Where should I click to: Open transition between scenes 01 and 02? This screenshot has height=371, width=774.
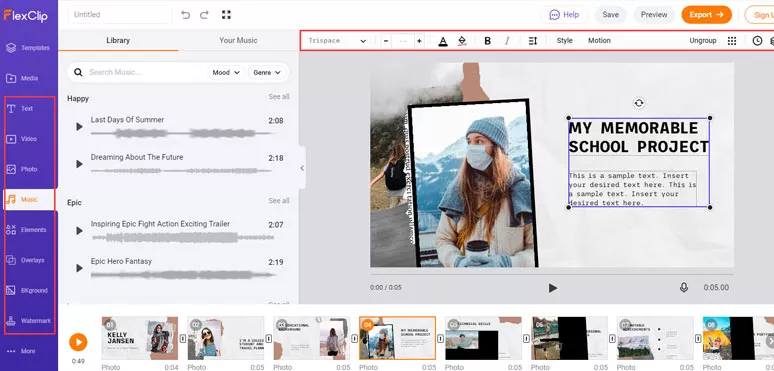183,338
